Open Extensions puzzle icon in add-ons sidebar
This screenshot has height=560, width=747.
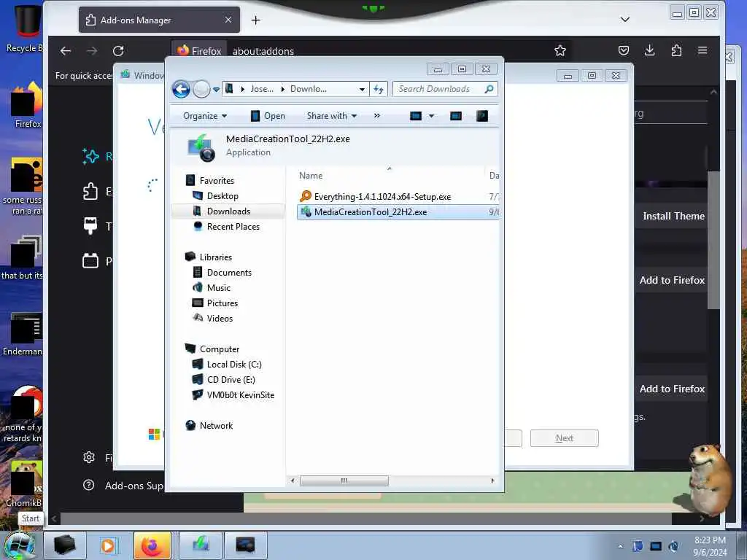point(90,192)
